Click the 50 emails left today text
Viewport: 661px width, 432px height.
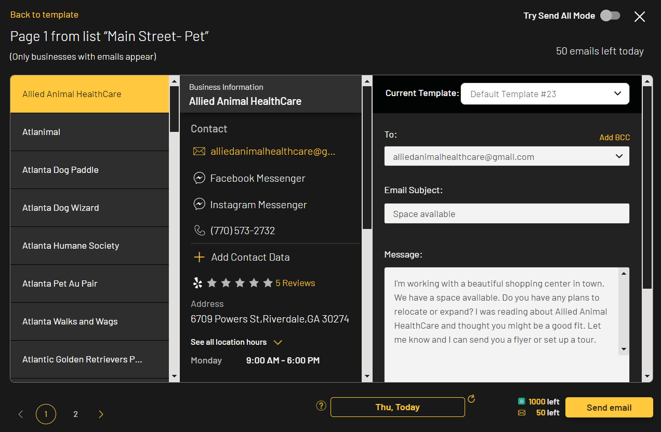click(x=599, y=51)
